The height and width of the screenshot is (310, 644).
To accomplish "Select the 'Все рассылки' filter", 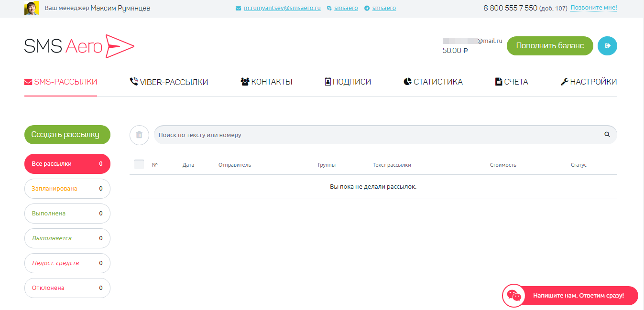I will [x=67, y=164].
